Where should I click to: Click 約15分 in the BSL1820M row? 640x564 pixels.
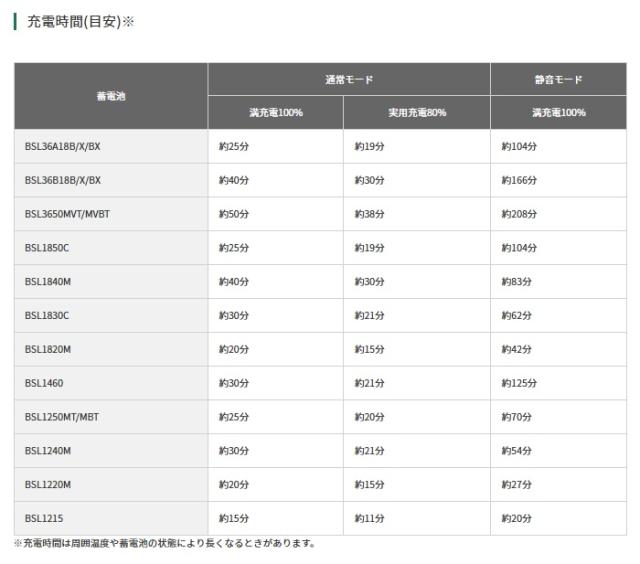coord(369,350)
